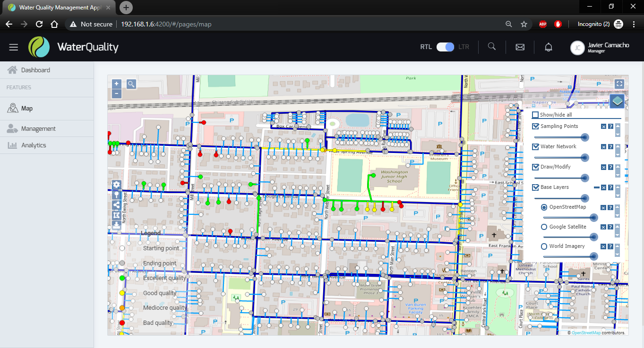Click the layer switcher stack icon

coord(617,101)
